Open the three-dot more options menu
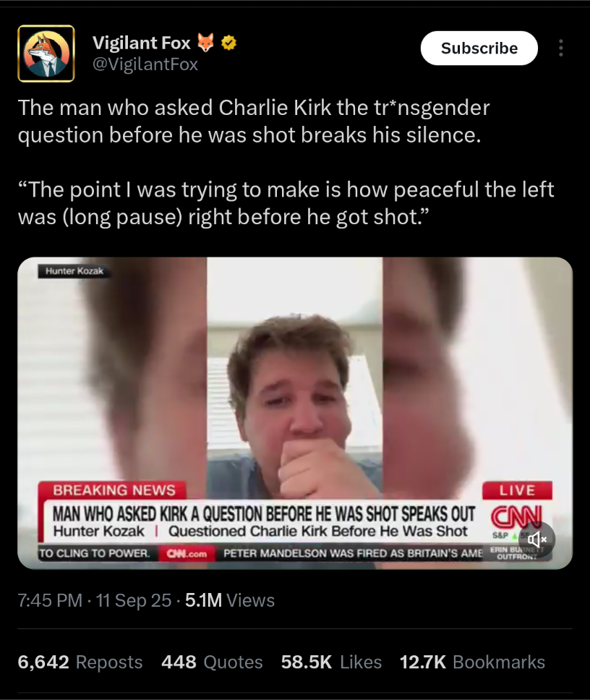The width and height of the screenshot is (590, 700). (x=560, y=48)
